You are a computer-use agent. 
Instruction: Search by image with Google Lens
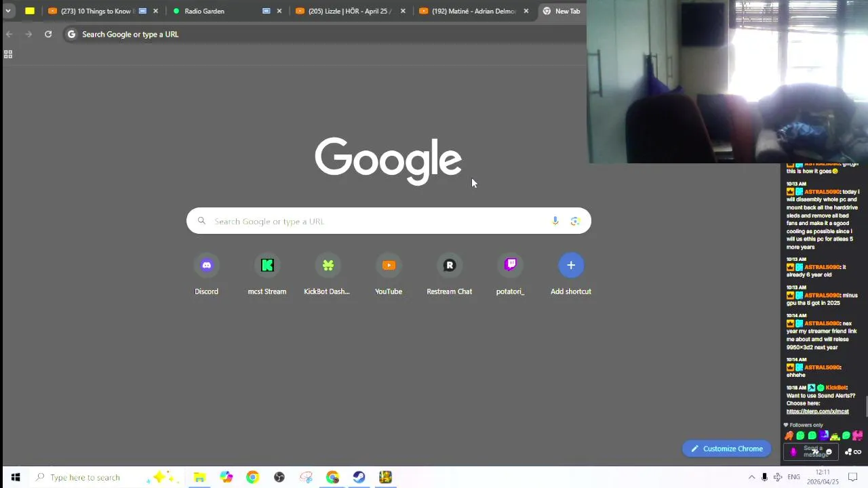(575, 221)
